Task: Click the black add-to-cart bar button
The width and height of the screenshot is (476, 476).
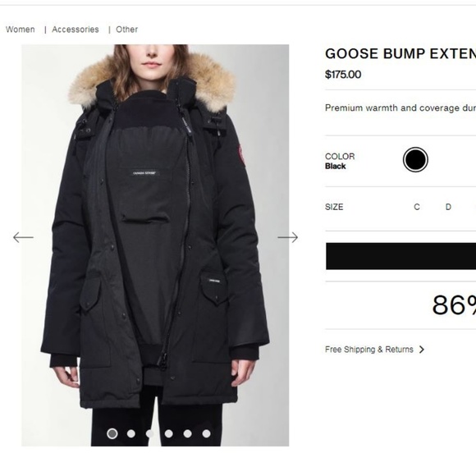Action: pos(400,256)
